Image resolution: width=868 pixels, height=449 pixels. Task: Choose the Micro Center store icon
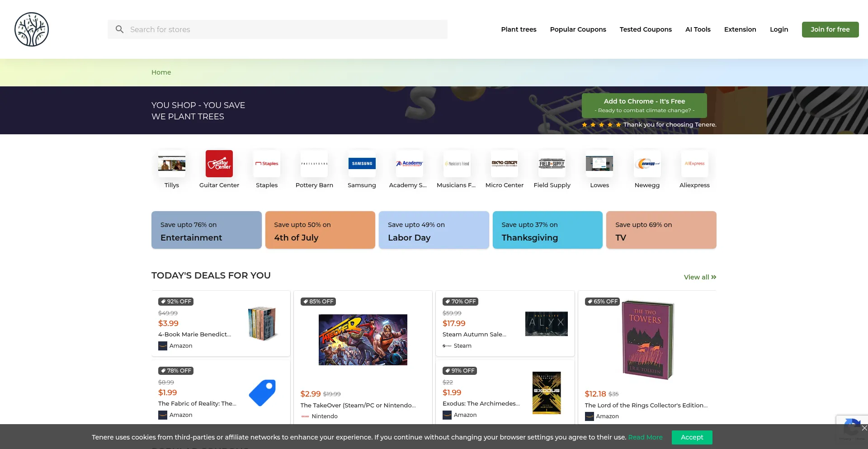(504, 164)
